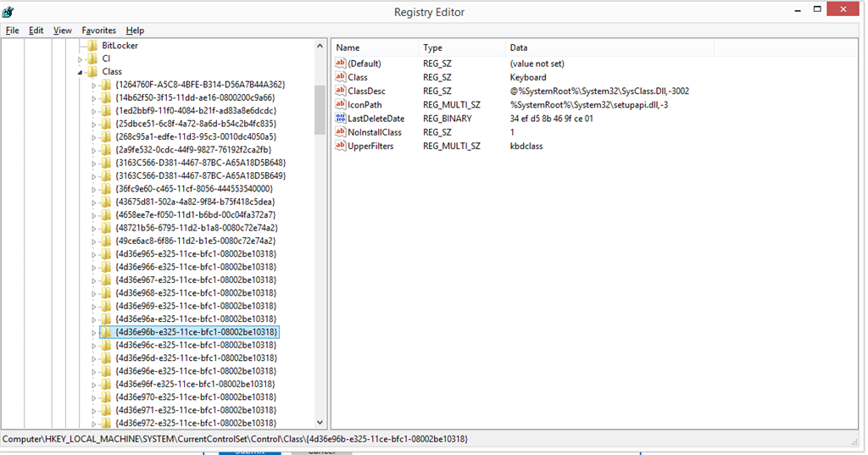
Task: Open the File menu
Action: [12, 31]
